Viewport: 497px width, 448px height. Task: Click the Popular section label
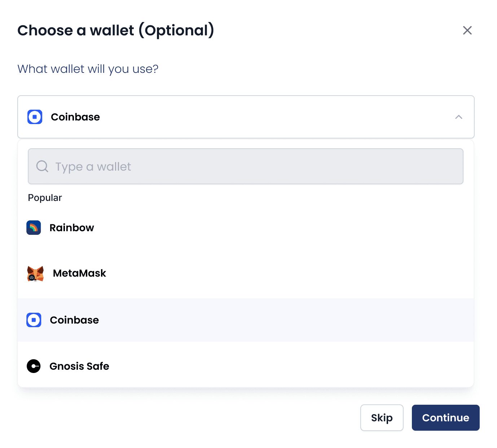click(x=45, y=198)
